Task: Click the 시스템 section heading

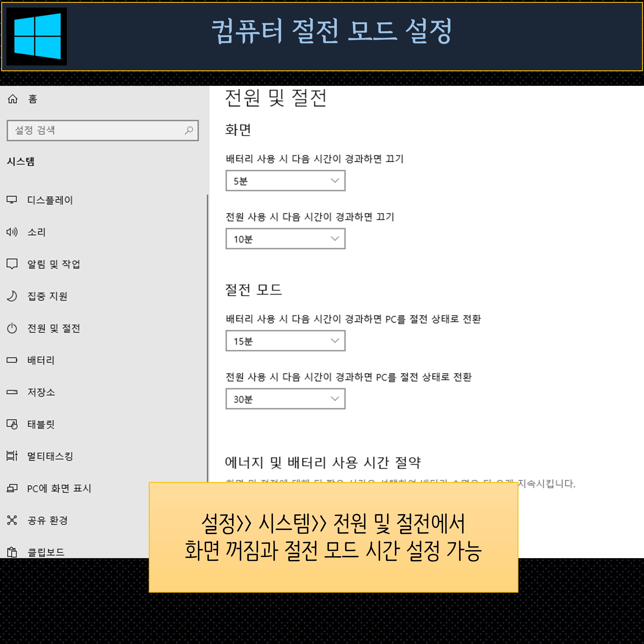Action: click(21, 162)
